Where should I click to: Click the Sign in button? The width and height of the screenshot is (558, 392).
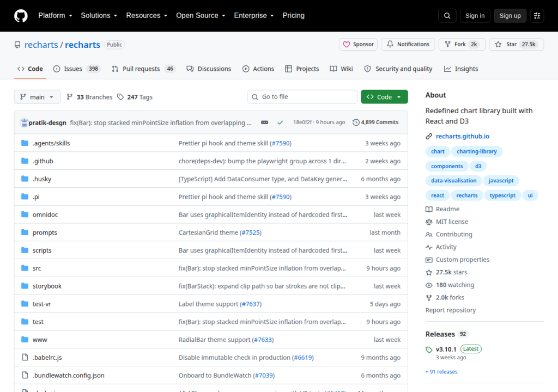475,16
